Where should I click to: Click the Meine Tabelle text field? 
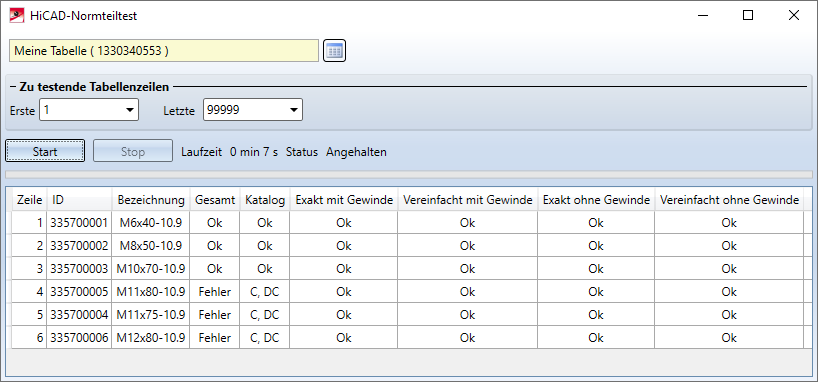pos(164,51)
